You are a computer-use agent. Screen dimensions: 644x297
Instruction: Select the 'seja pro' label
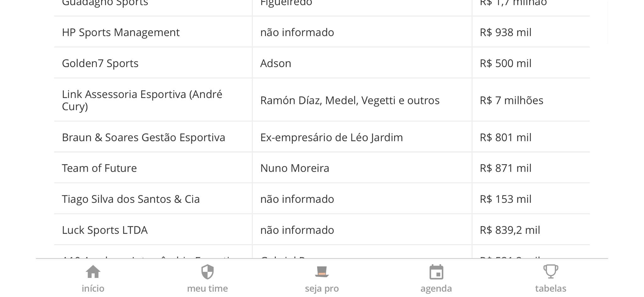click(322, 289)
